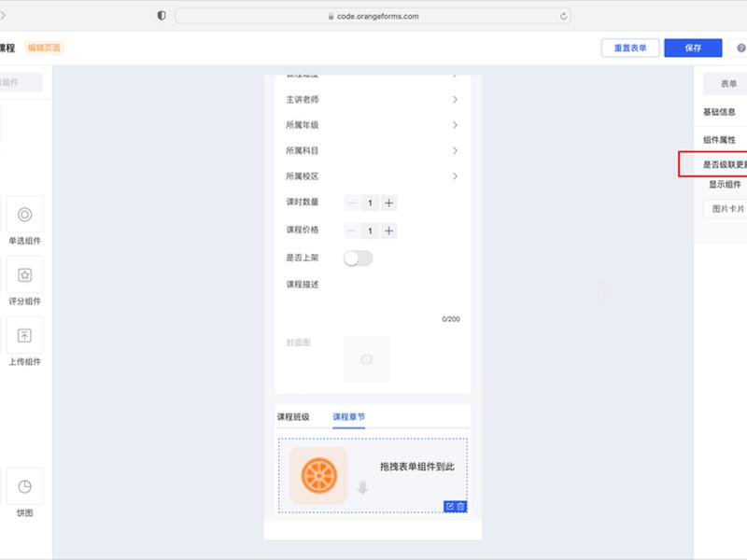747x560 pixels.
Task: Click the 封面图 camera upload box
Action: (x=367, y=359)
